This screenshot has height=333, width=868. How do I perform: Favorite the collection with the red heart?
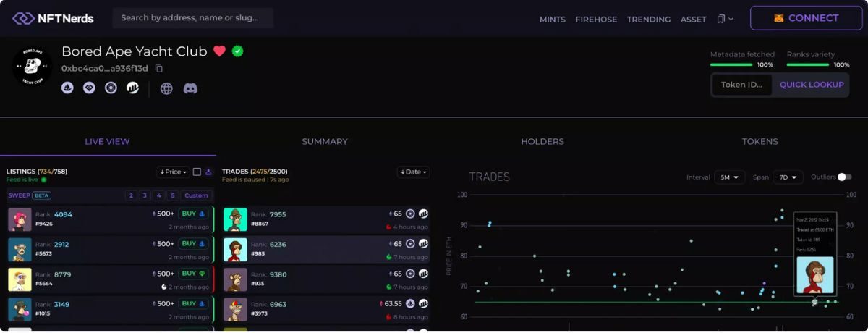click(219, 51)
